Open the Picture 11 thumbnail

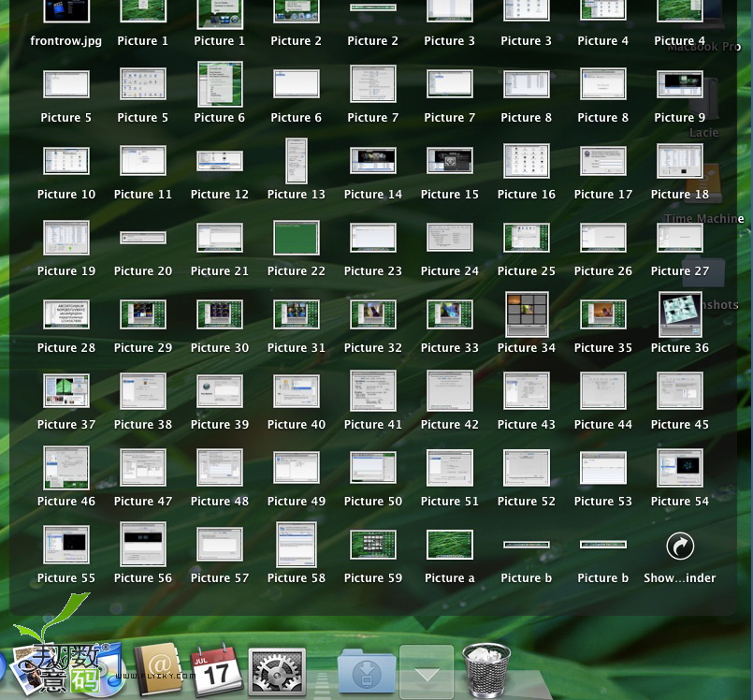click(142, 160)
